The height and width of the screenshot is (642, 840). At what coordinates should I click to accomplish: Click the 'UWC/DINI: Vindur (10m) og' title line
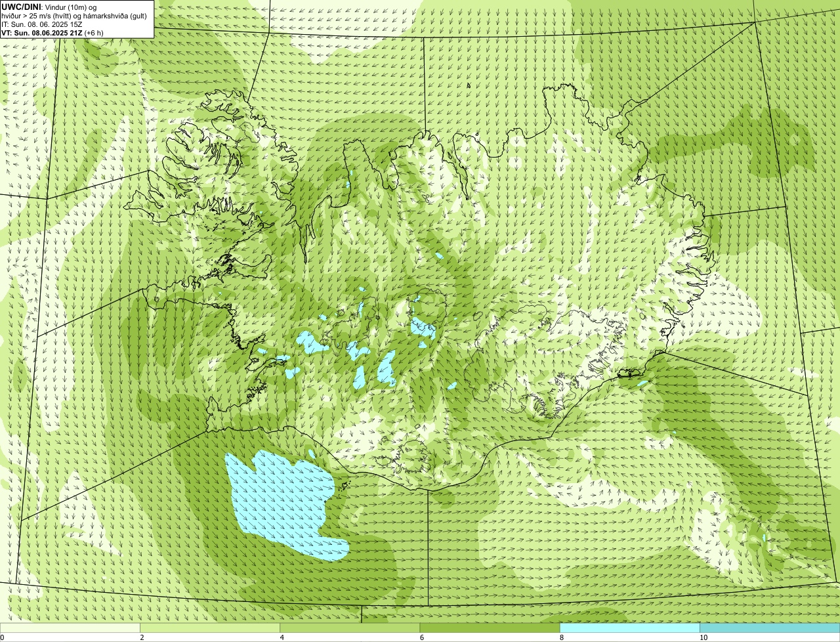(x=49, y=7)
